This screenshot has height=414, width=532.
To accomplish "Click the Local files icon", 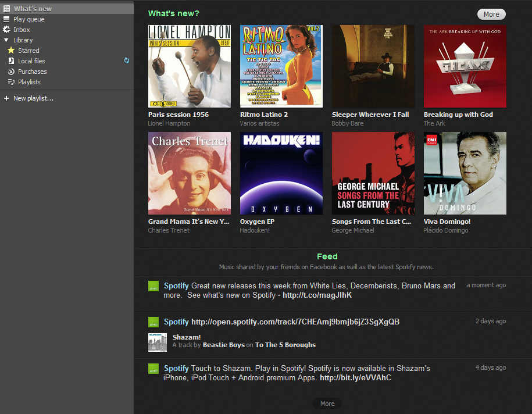I will pyautogui.click(x=11, y=61).
